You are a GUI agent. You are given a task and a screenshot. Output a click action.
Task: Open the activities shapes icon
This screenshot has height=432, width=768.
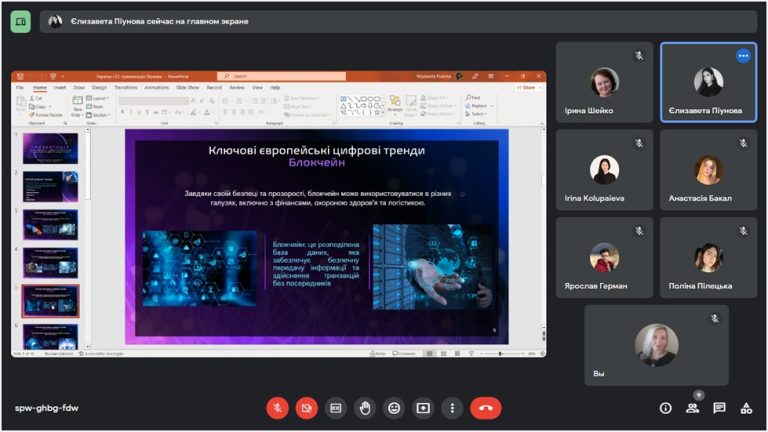pyautogui.click(x=746, y=408)
